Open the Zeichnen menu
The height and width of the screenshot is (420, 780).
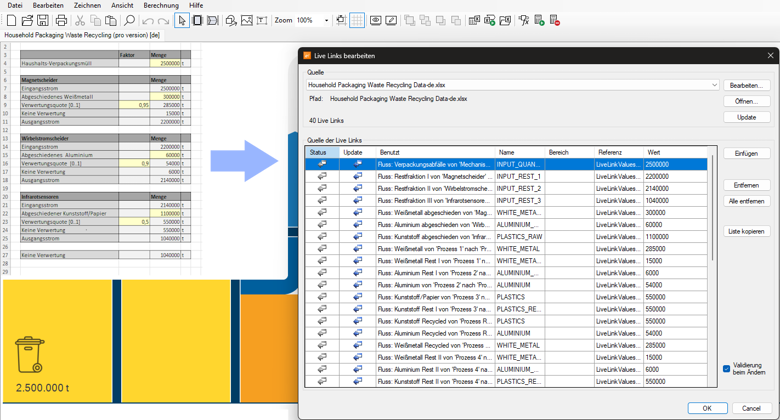pyautogui.click(x=87, y=5)
